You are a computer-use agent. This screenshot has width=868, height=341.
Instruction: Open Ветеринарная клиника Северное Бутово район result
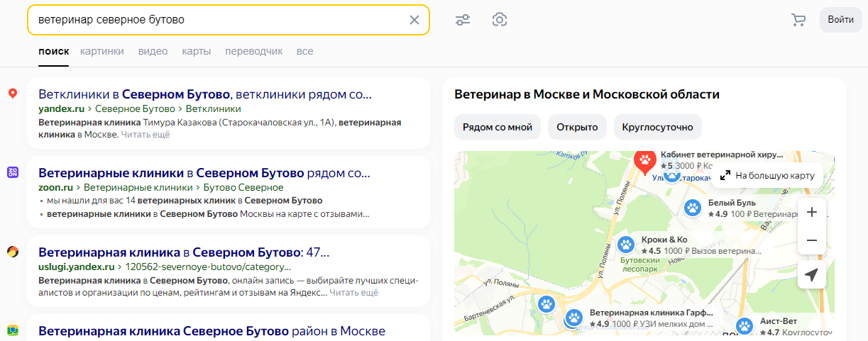click(211, 331)
